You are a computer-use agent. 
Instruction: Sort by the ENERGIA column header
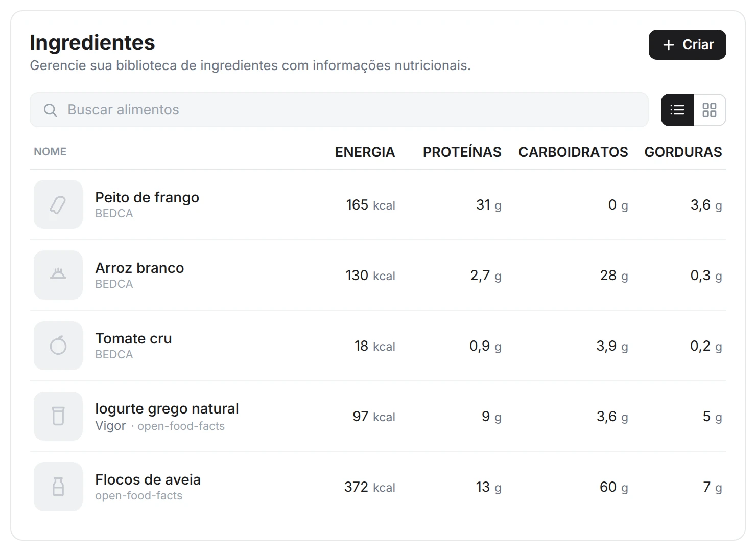pyautogui.click(x=365, y=152)
